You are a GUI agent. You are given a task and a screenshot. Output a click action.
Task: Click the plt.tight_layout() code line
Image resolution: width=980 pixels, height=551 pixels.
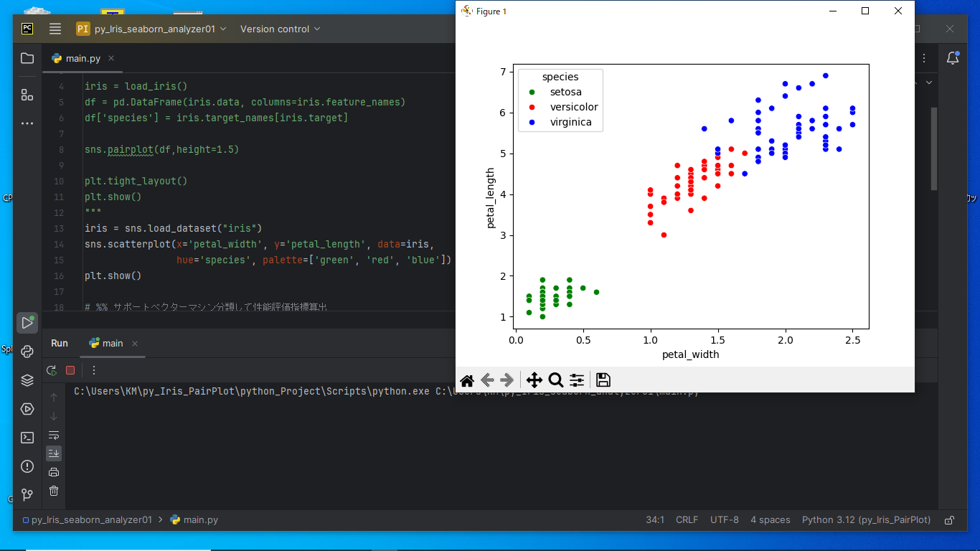136,181
